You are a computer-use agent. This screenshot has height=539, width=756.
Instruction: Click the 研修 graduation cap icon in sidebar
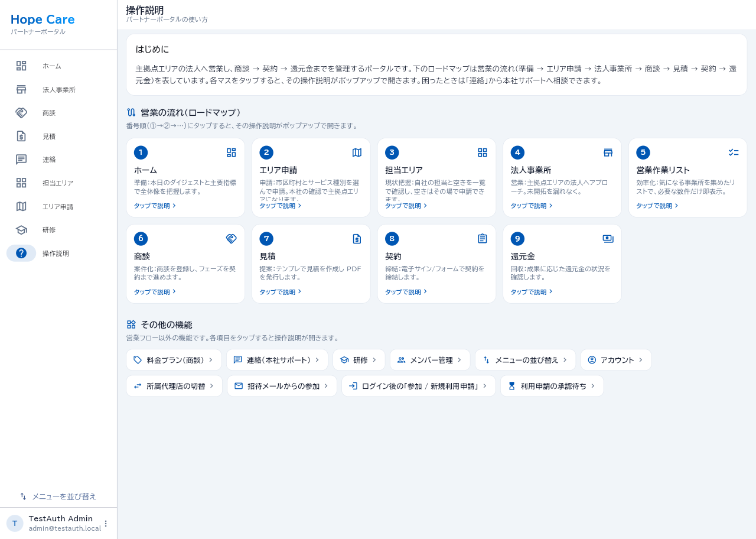tap(21, 230)
